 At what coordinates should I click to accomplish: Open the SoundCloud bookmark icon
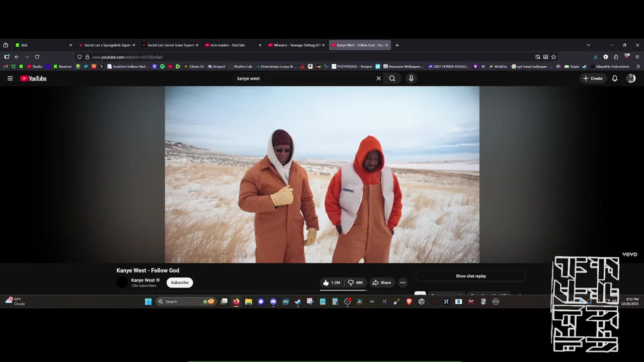(x=94, y=66)
